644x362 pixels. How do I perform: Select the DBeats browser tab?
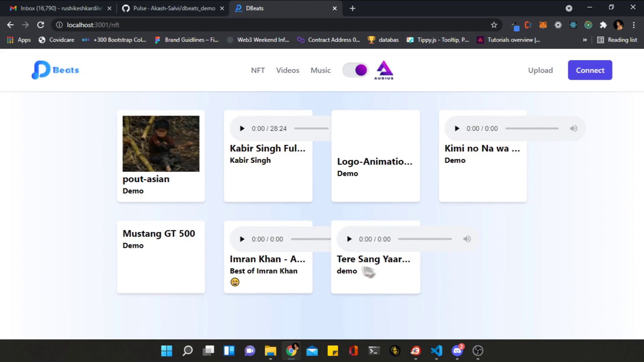tap(285, 8)
